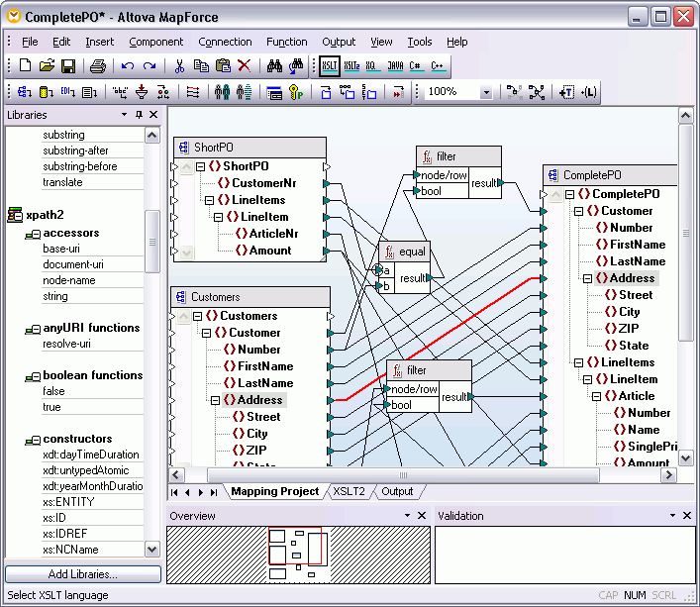Click the New file icon
This screenshot has width=700, height=607.
click(x=26, y=66)
